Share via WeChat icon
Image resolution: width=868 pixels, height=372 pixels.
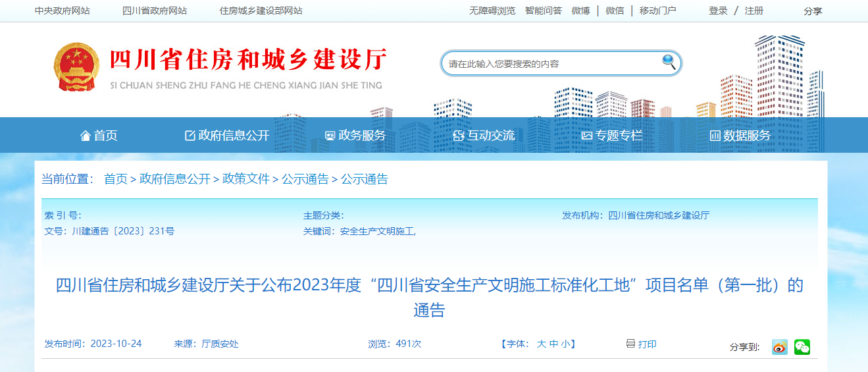pos(802,347)
